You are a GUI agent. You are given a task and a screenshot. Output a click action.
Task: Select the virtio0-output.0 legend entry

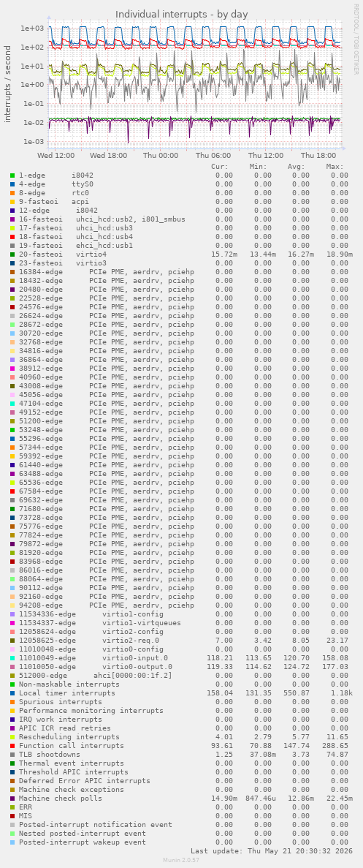pyautogui.click(x=96, y=666)
